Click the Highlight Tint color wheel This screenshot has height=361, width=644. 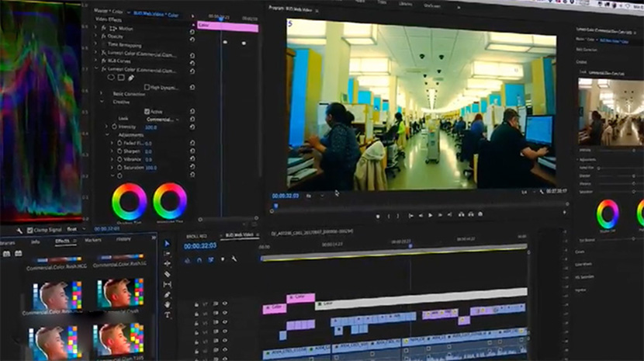(x=170, y=201)
